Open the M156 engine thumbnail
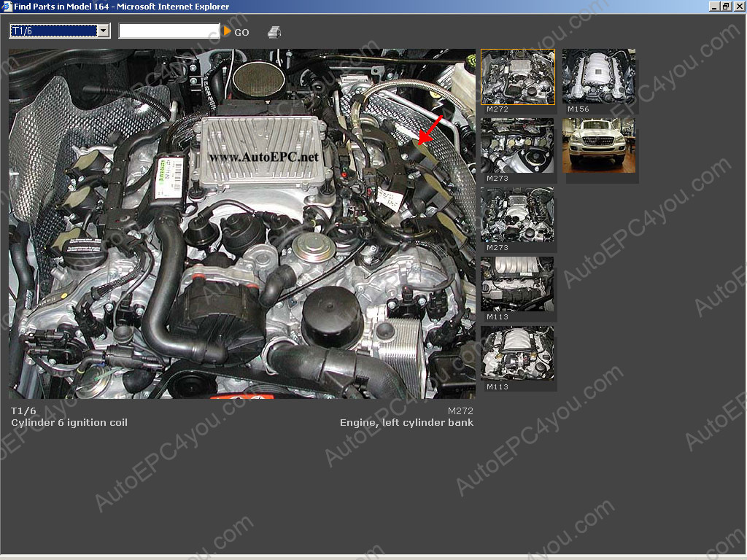Image resolution: width=747 pixels, height=560 pixels. [599, 77]
